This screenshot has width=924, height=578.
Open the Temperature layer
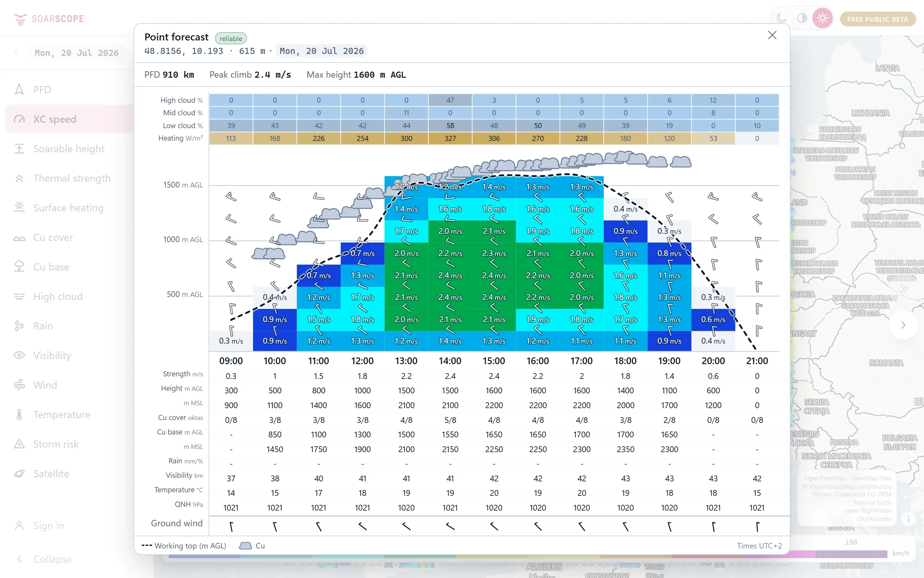point(69,414)
